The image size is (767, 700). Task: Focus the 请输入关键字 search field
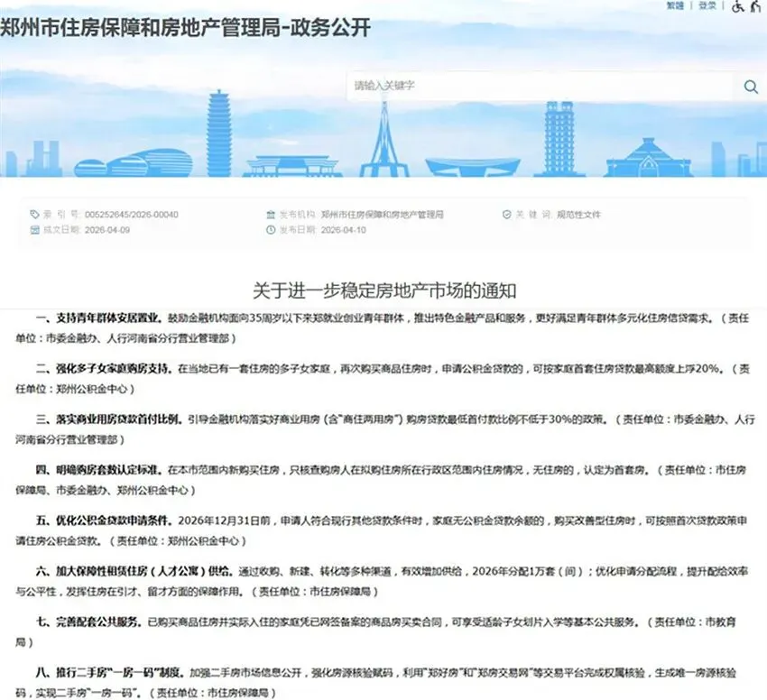pyautogui.click(x=541, y=86)
